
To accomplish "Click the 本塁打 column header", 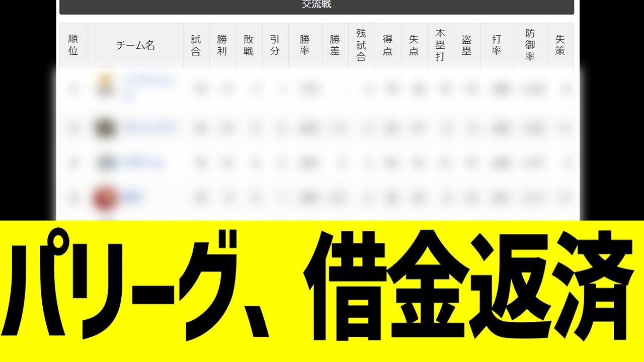I will [440, 45].
